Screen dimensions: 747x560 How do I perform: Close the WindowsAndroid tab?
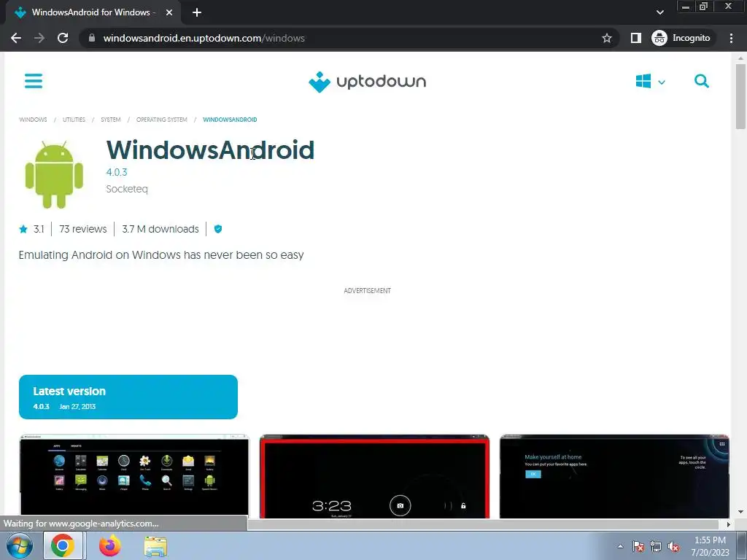click(169, 13)
